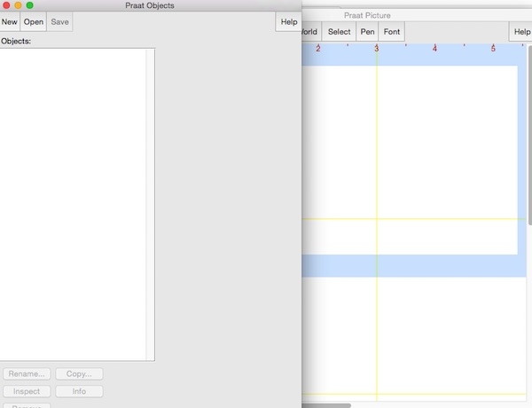Open the Pen menu in Praat Picture
532x408 pixels.
367,32
